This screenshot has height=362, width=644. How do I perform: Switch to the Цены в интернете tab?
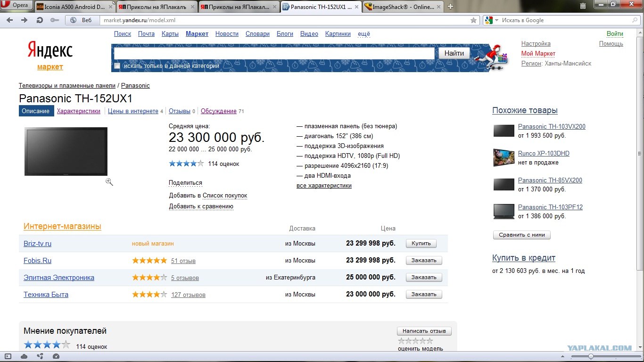pyautogui.click(x=133, y=111)
